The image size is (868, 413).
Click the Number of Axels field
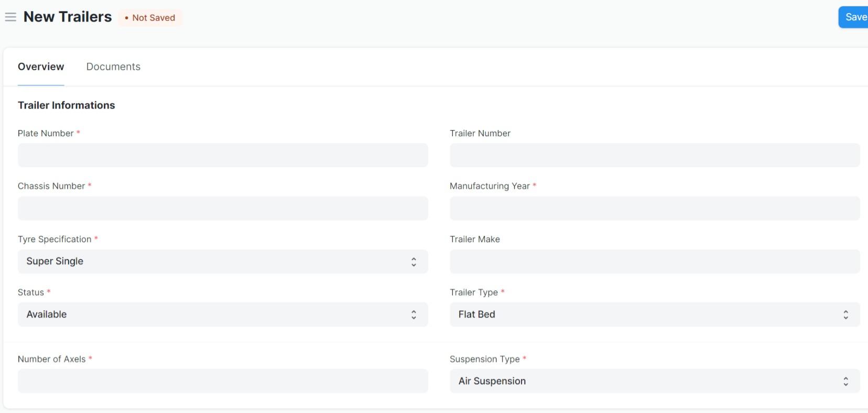click(223, 381)
